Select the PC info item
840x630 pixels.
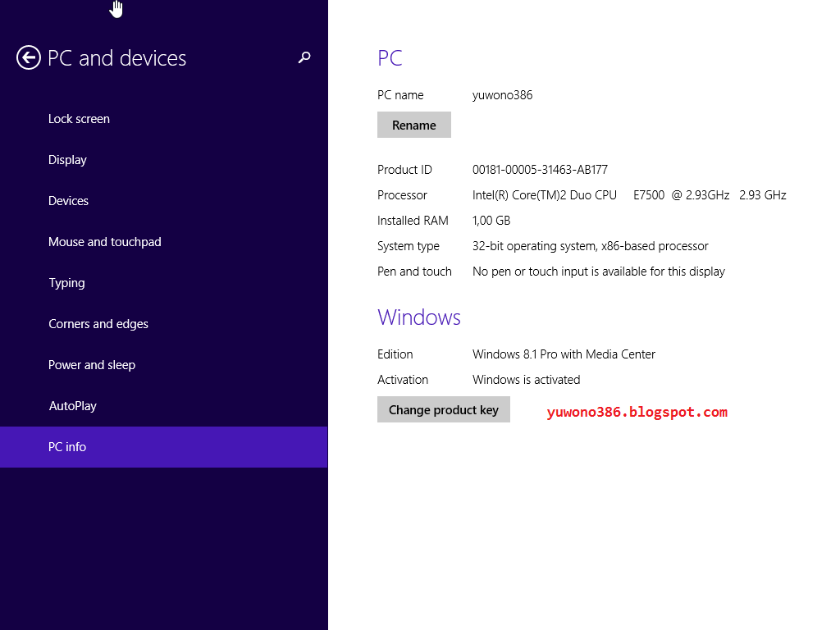(164, 447)
